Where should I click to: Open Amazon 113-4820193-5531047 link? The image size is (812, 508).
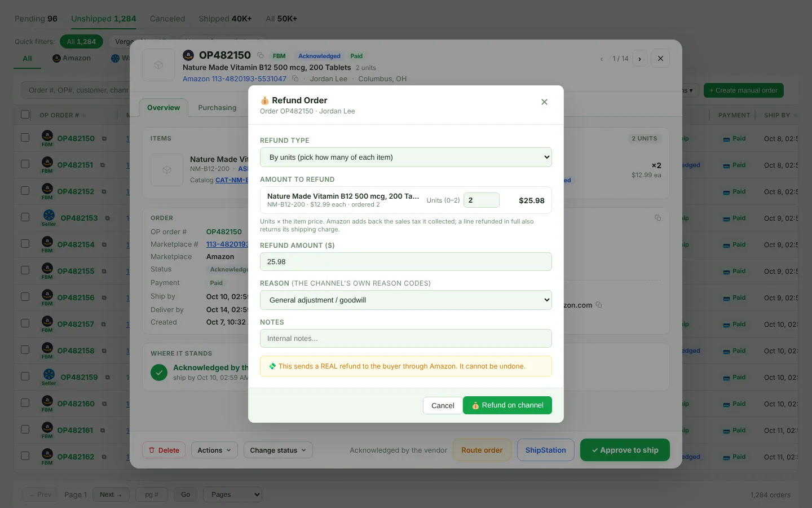(x=235, y=79)
